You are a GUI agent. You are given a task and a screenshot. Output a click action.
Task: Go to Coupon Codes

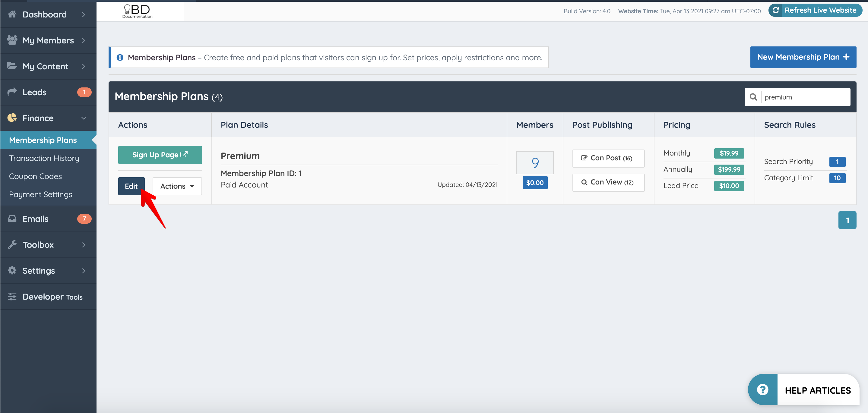click(35, 176)
